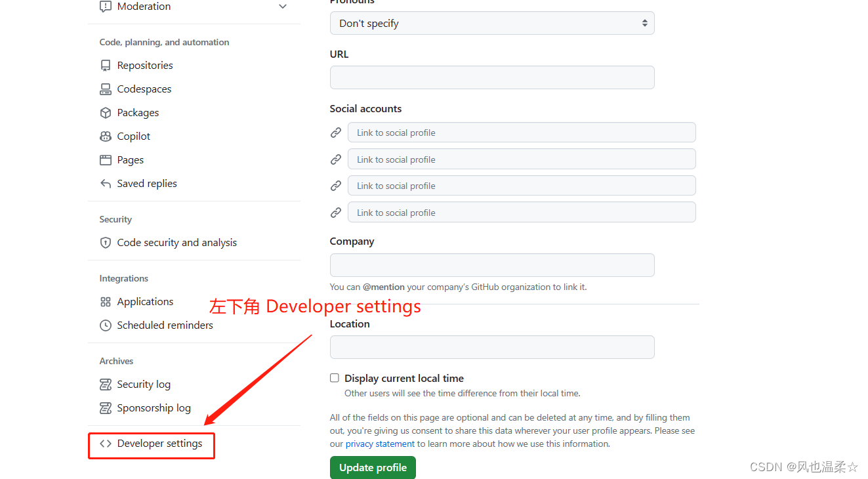Focus the fourth Link to social profile field

[522, 213]
